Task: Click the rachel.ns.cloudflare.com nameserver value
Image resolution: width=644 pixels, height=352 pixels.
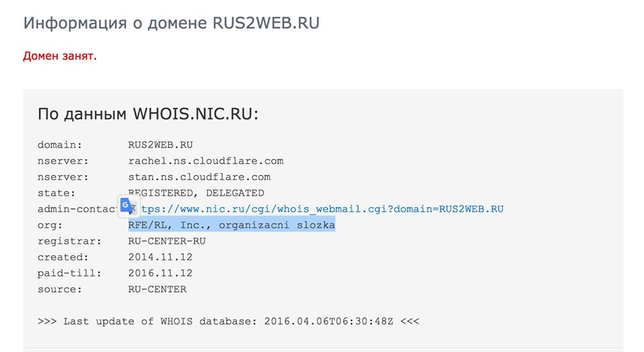Action: [206, 161]
